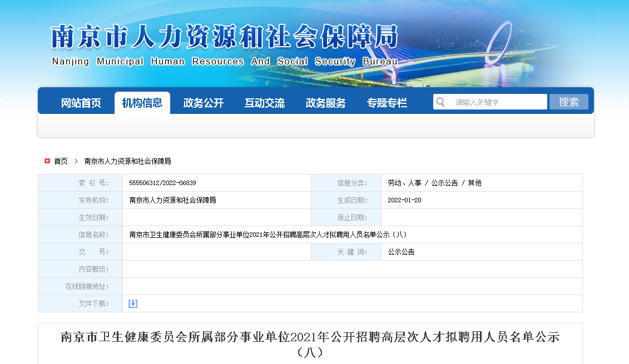Open 网站首页 navigation tab
The width and height of the screenshot is (629, 364).
pos(81,103)
